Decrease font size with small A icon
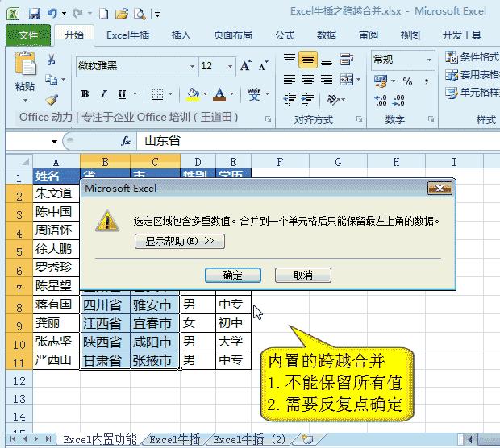 coord(263,66)
